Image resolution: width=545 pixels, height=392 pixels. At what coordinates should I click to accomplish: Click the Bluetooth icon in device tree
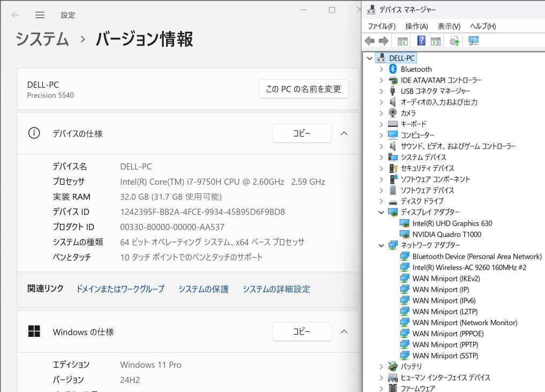click(393, 69)
